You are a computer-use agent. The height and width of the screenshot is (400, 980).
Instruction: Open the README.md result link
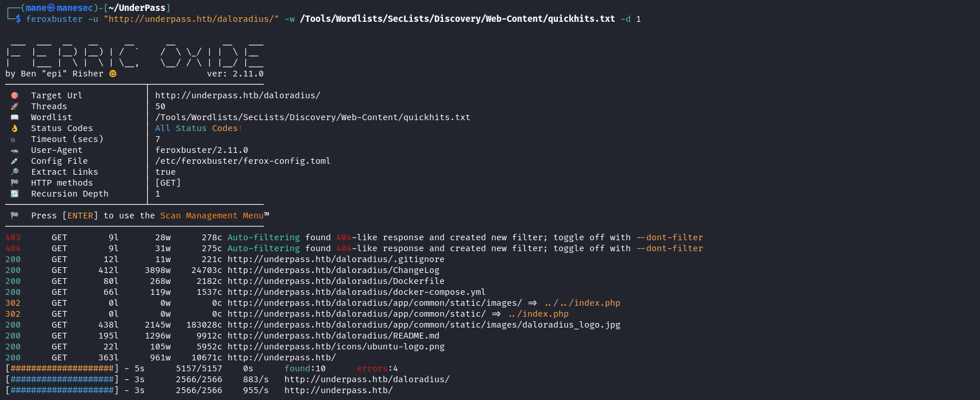click(333, 336)
